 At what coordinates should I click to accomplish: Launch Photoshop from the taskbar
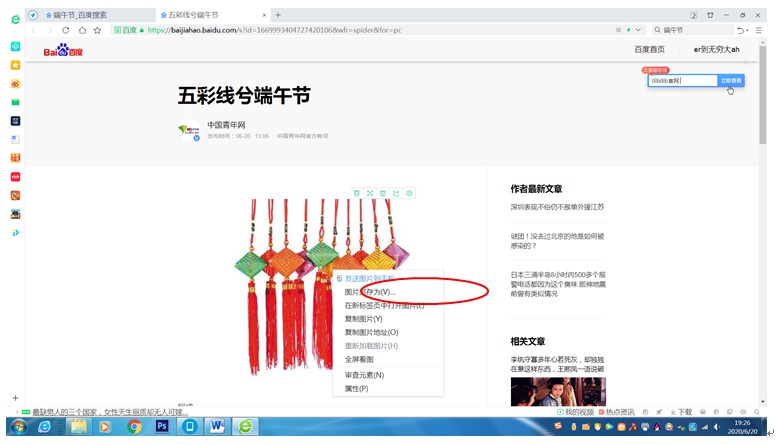pos(161,426)
